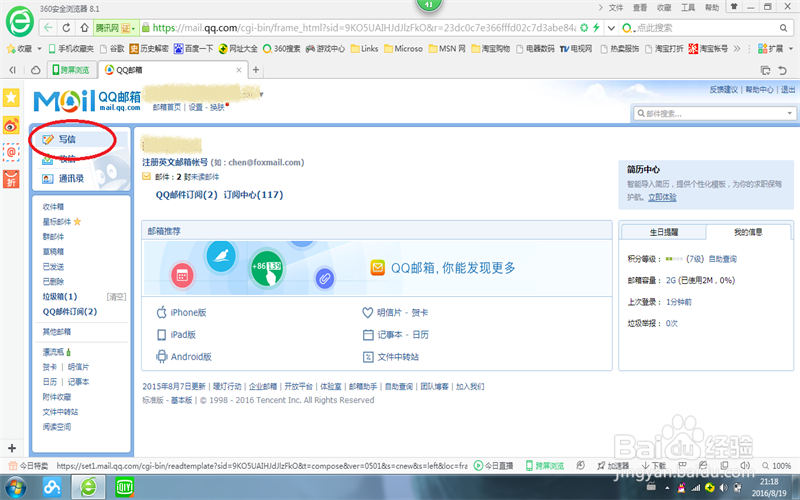Open the orange discount sidebar icon
This screenshot has width=800, height=500.
[11, 179]
